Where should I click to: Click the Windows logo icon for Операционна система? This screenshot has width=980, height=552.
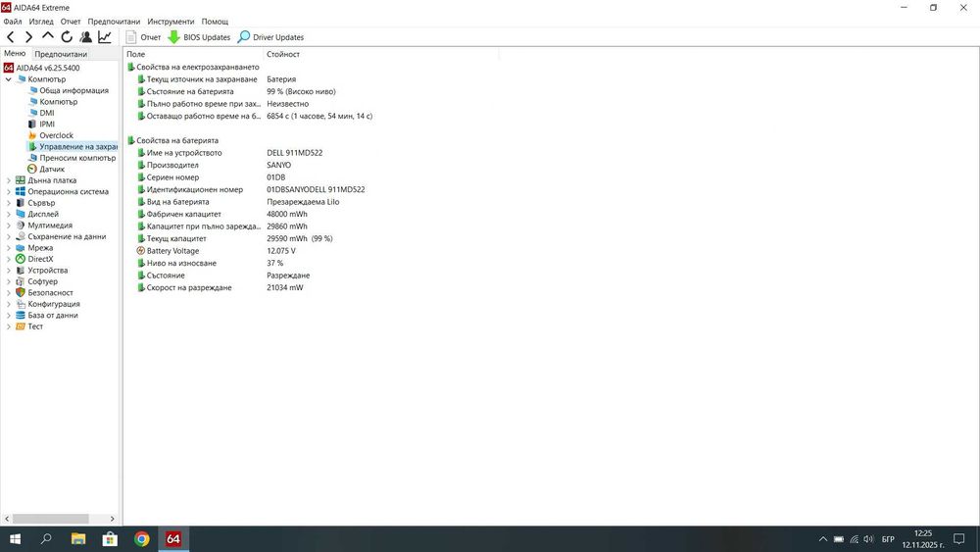coord(21,192)
